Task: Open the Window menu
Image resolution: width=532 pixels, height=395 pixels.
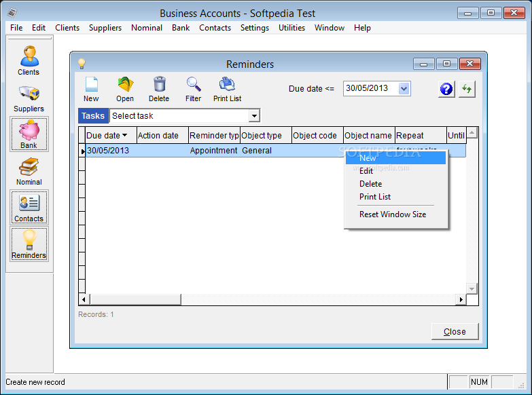Action: [330, 28]
